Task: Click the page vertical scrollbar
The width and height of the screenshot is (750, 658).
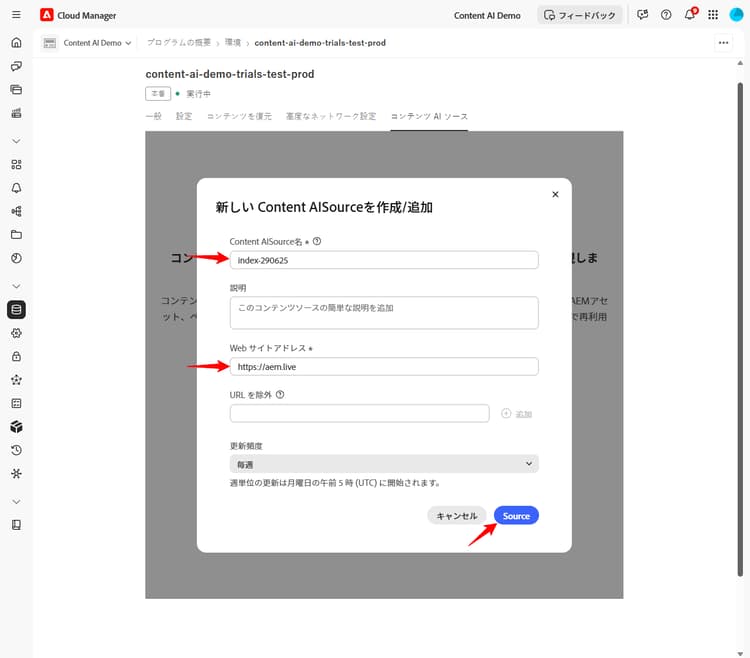Action: (740, 330)
